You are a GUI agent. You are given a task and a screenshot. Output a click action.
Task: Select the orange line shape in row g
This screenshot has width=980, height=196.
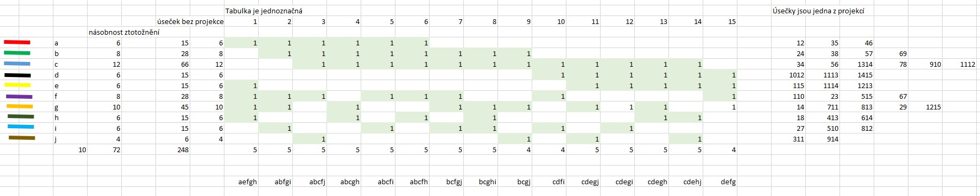(x=20, y=106)
